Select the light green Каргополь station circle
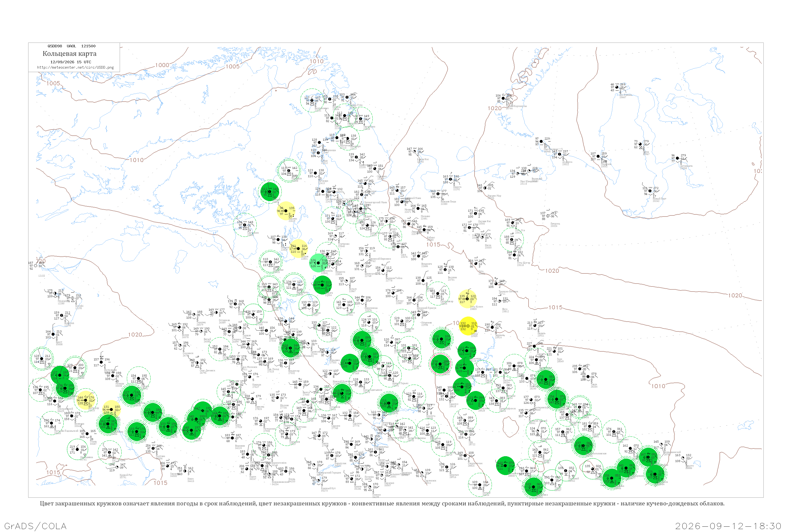The image size is (798, 532). pos(318,263)
